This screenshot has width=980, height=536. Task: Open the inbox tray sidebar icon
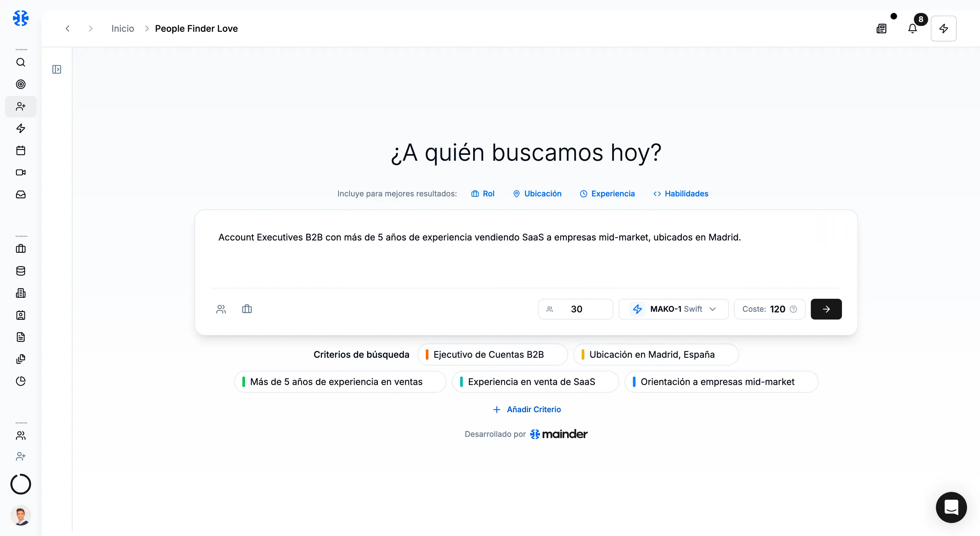click(x=20, y=194)
